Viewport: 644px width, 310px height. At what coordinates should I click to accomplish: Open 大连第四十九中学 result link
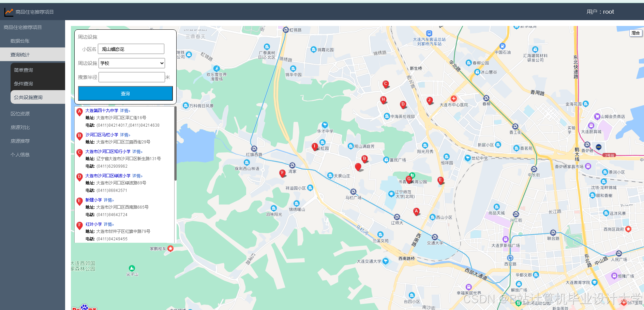click(x=102, y=111)
